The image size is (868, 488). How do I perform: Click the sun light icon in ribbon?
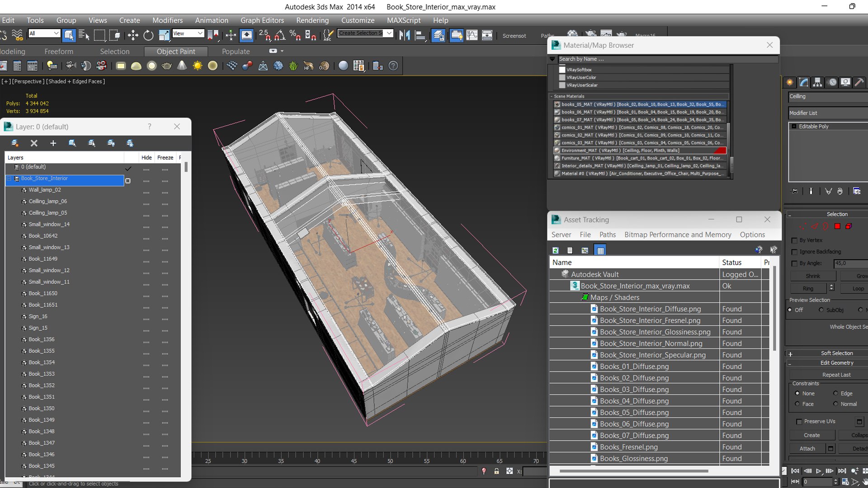pyautogui.click(x=198, y=66)
